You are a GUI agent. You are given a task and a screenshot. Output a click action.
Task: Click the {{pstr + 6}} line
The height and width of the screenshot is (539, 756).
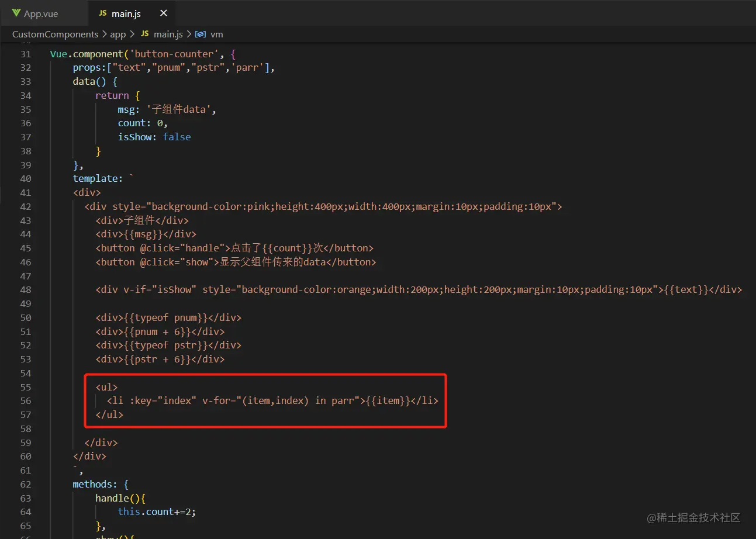coord(160,359)
